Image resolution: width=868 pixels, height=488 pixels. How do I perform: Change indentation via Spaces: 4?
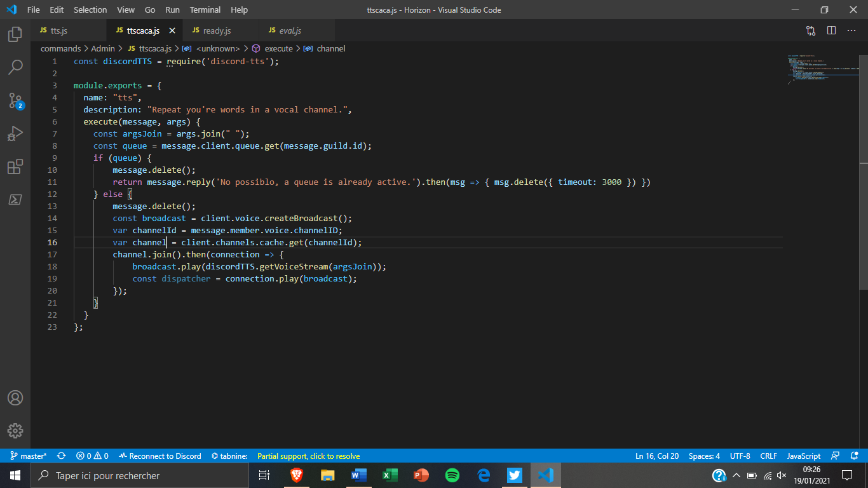704,456
